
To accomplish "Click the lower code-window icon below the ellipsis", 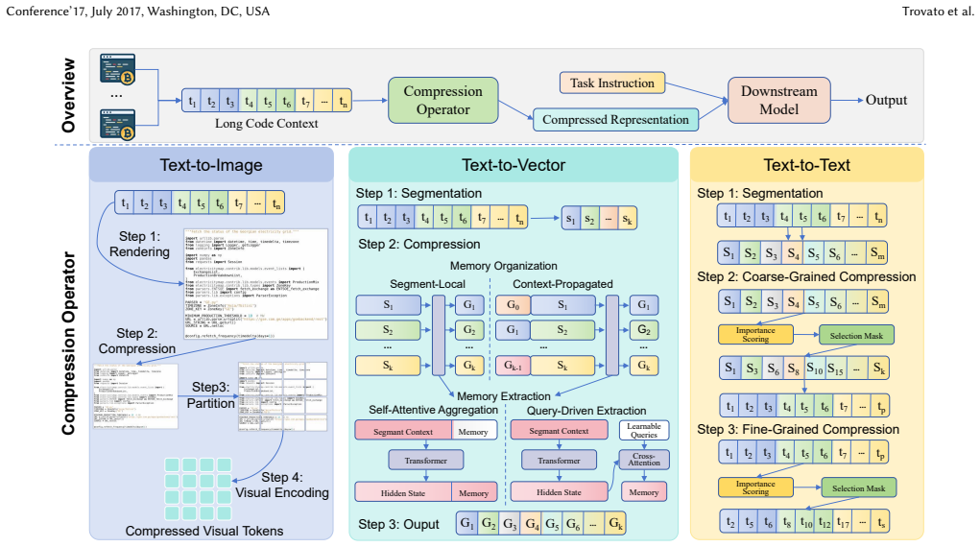I will tap(117, 125).
